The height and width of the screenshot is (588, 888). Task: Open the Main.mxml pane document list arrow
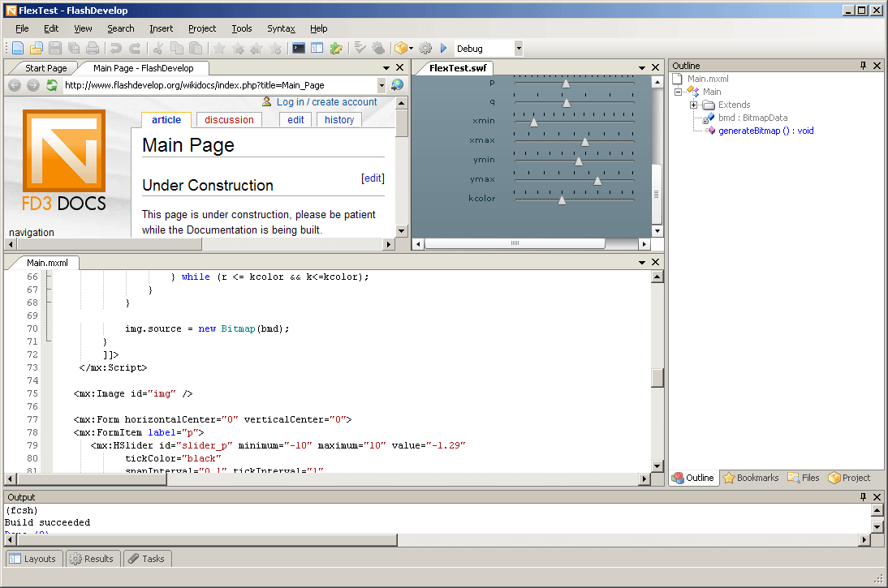[x=641, y=263]
